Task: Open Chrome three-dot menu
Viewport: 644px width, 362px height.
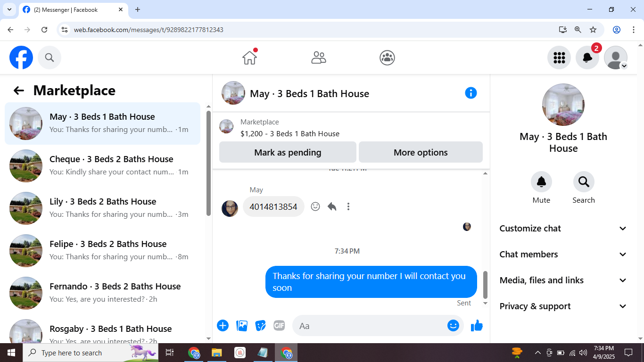Action: tap(633, 30)
